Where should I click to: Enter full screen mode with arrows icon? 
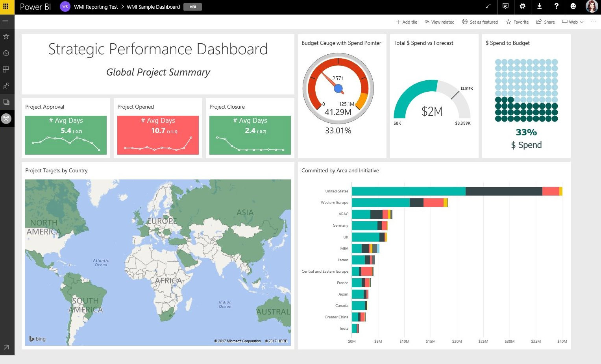pyautogui.click(x=488, y=6)
